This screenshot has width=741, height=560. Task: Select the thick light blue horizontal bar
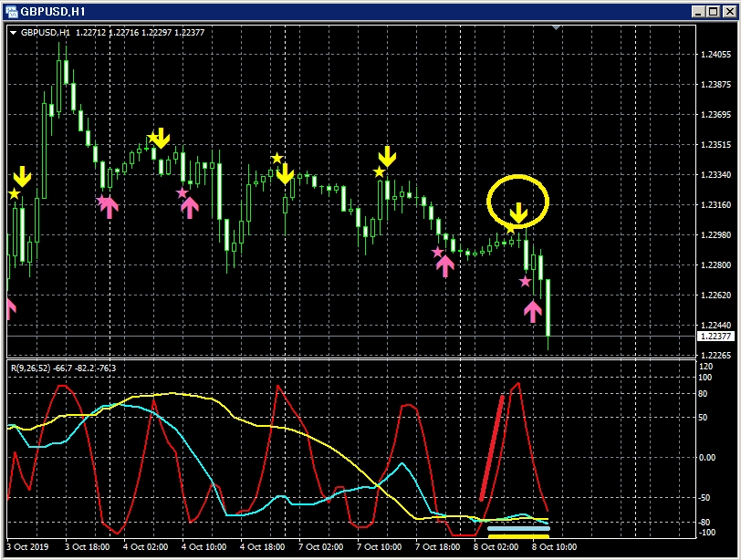517,528
